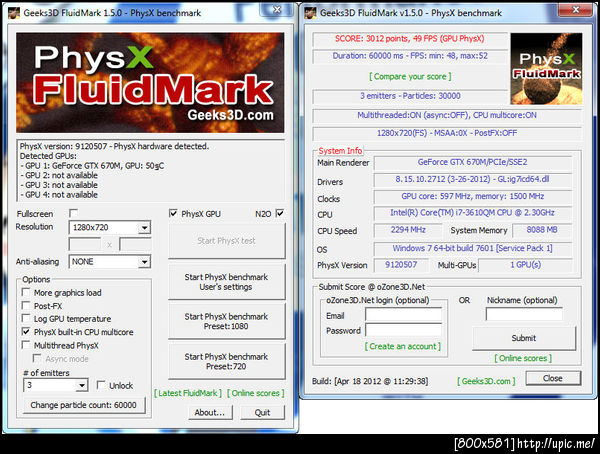600x454 pixels.
Task: Click GeForce GTX 670M/PCIe/SSE2 renderer field
Action: click(472, 162)
